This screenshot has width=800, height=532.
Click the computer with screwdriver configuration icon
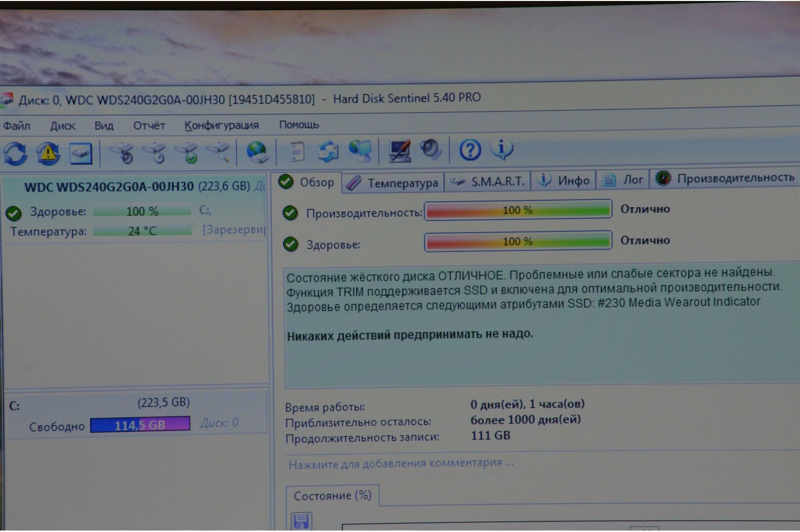[400, 150]
